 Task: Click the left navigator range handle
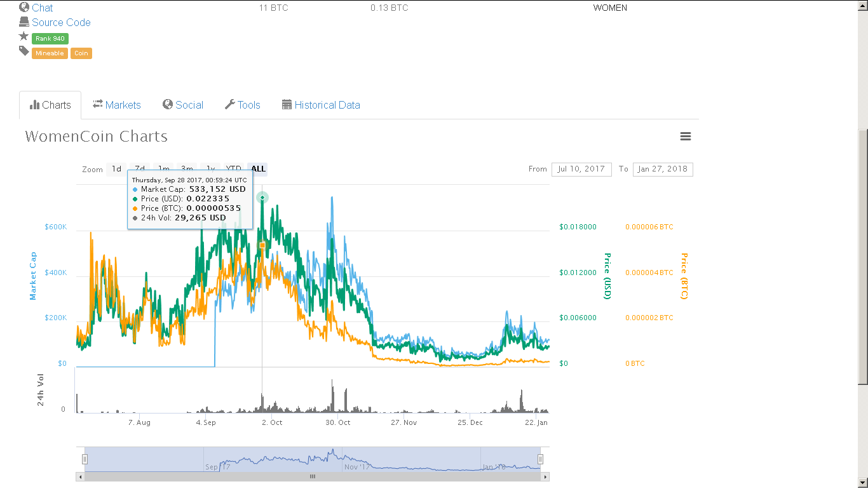[x=85, y=459]
